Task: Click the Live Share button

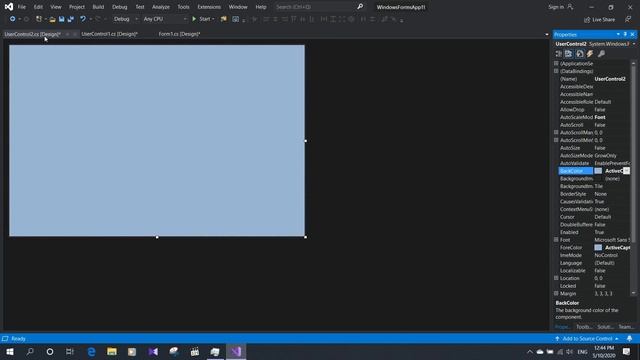Action: point(599,19)
